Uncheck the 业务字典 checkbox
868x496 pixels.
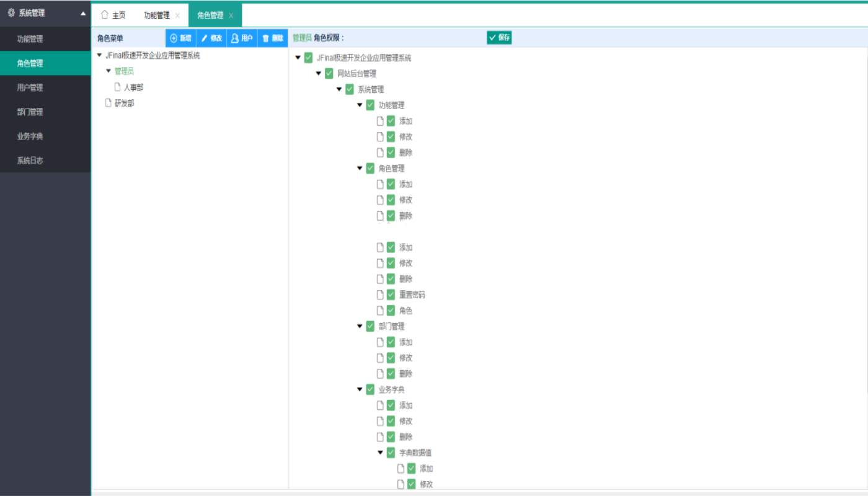(370, 389)
